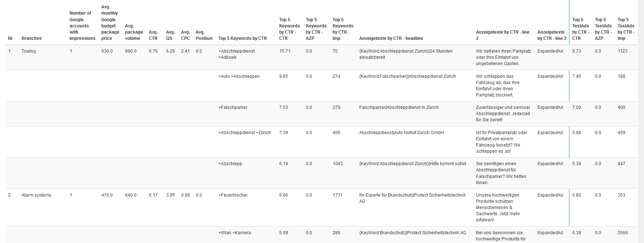Click headline '{KeyWord:Abschleppdienst Zürich}|24 Stunden einsatzbereit'

pos(406,54)
